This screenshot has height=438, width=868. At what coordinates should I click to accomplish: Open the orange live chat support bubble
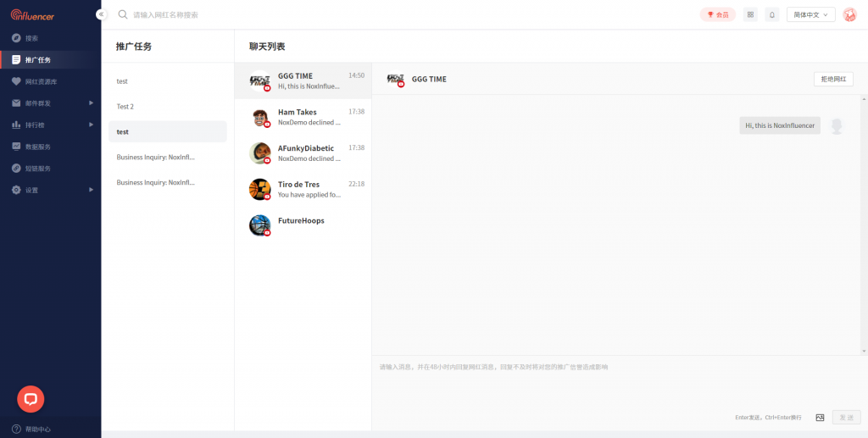31,398
